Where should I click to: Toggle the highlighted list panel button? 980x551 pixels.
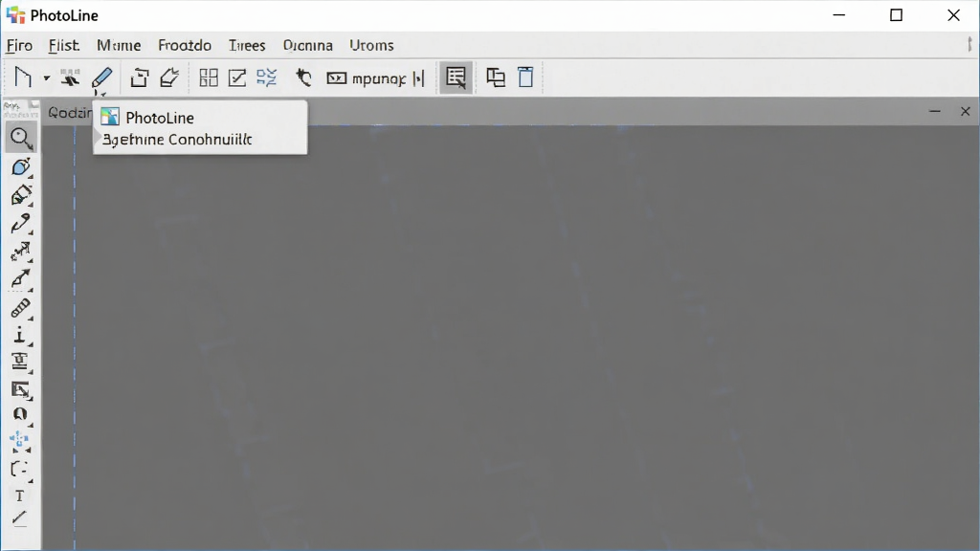point(456,77)
